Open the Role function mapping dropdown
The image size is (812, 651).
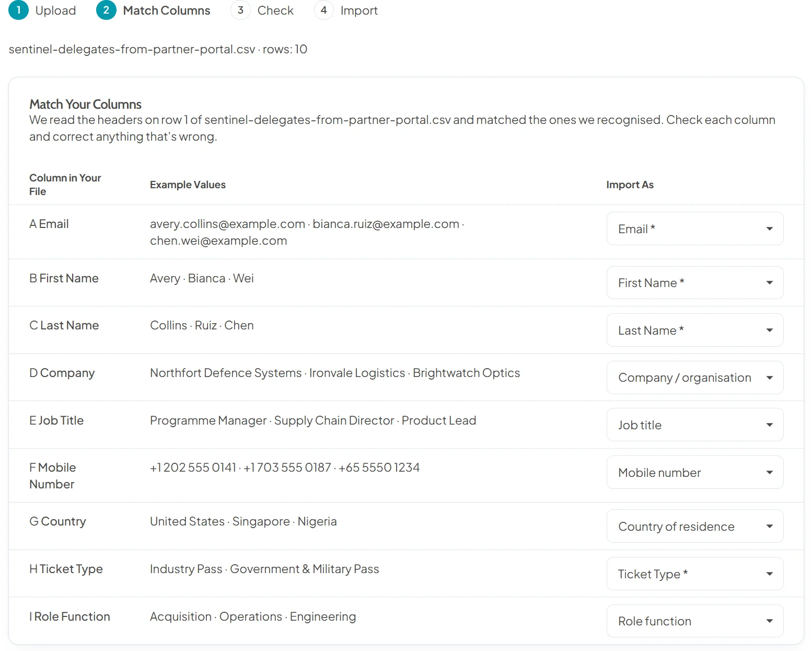pyautogui.click(x=694, y=621)
